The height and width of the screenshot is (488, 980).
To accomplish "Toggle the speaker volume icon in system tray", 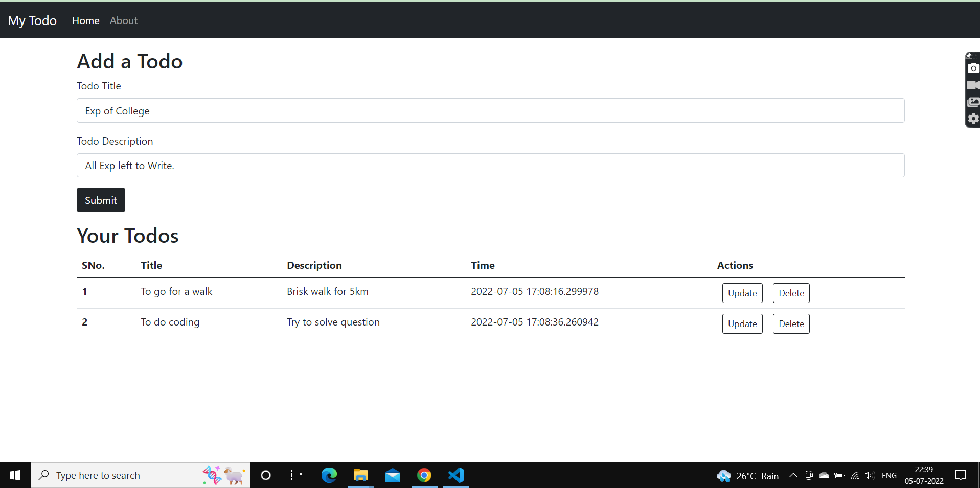I will pyautogui.click(x=870, y=475).
